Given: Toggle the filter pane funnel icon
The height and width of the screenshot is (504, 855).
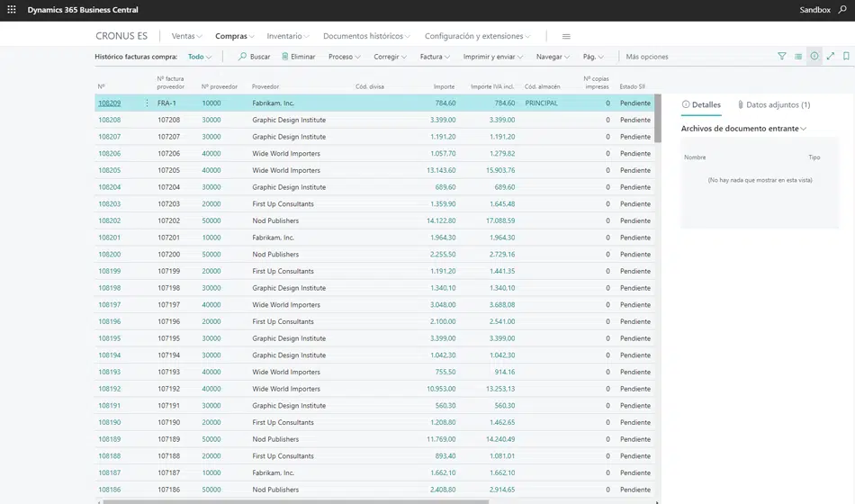Looking at the screenshot, I should tap(781, 57).
